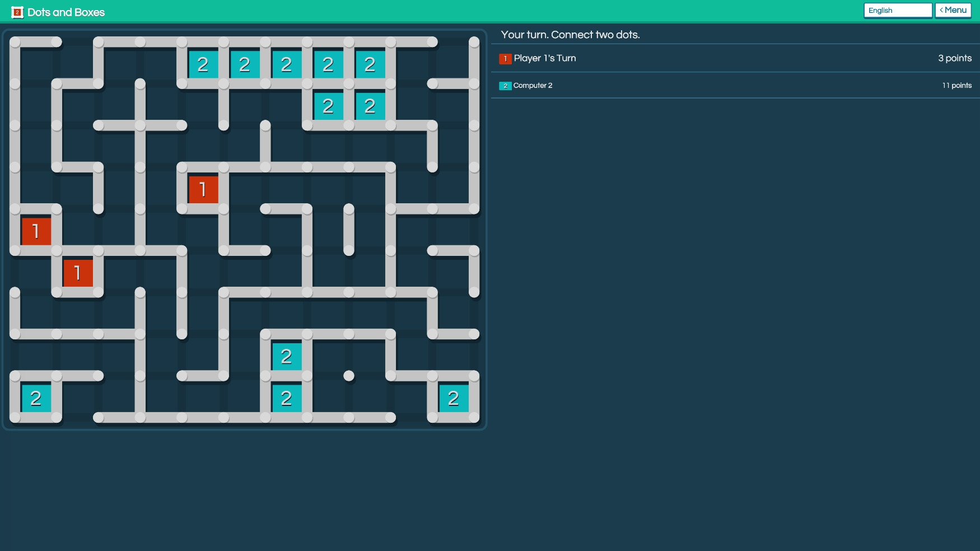Click the cyan 2 box in bottom-right corner
The height and width of the screenshot is (551, 980).
point(454,398)
